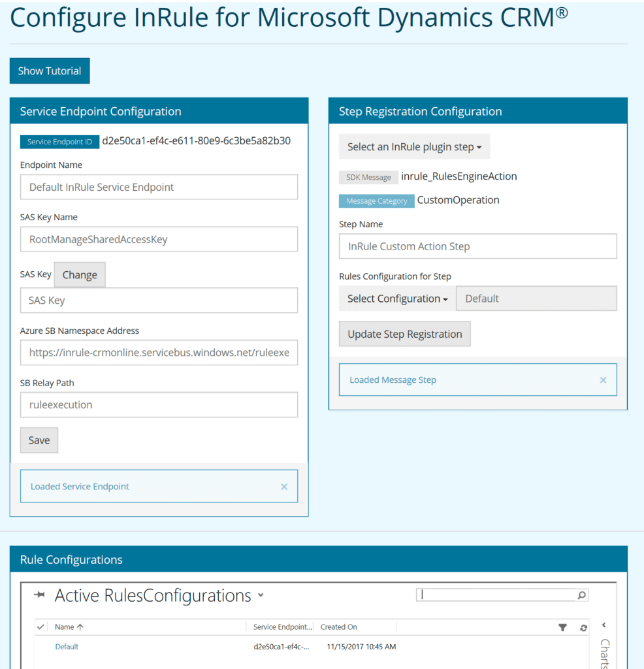Image resolution: width=644 pixels, height=669 pixels.
Task: Click the pin icon beside Active RulesConfigurations
Action: tap(39, 595)
